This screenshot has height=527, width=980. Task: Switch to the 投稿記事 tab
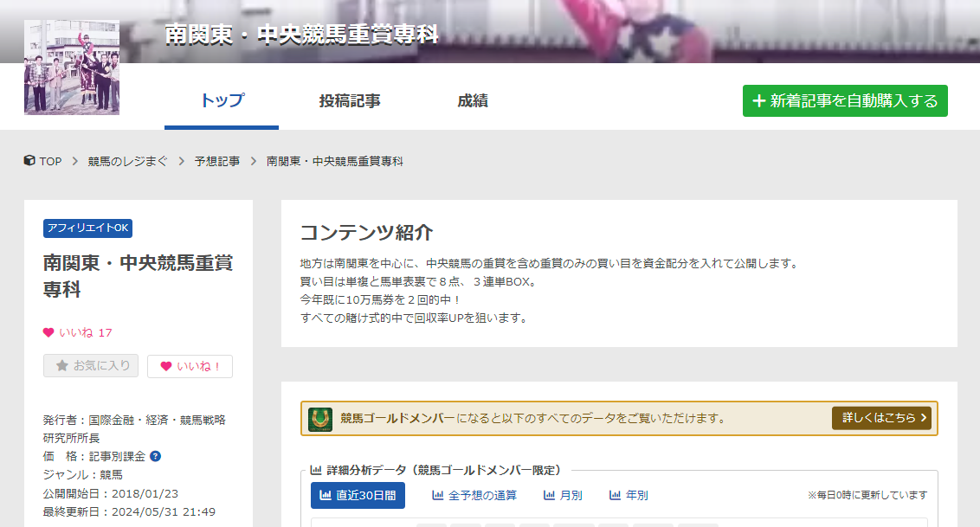[350, 100]
